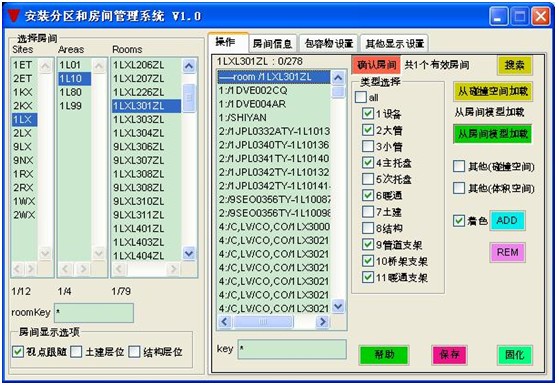Click the contents list horizontal scrollbar thumb
This screenshot has width=559, height=386.
263,322
